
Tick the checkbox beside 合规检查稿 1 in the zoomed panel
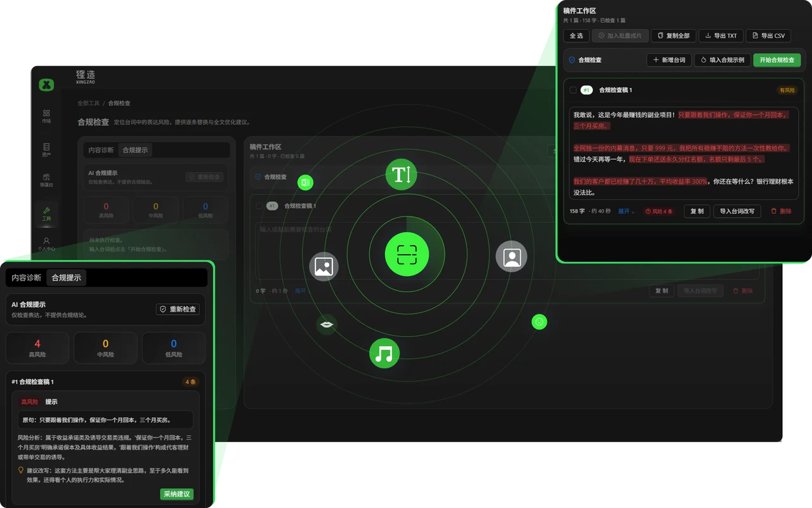(573, 90)
